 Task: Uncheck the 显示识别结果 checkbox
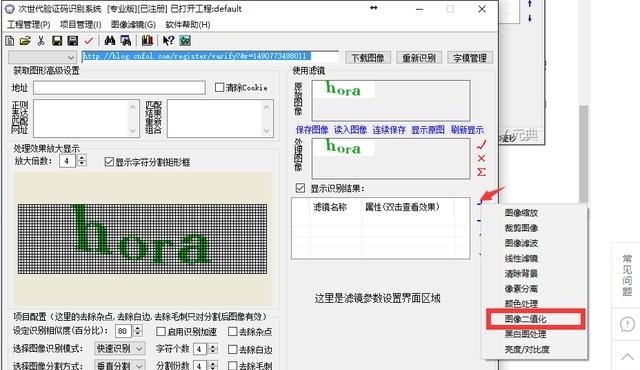coord(300,188)
